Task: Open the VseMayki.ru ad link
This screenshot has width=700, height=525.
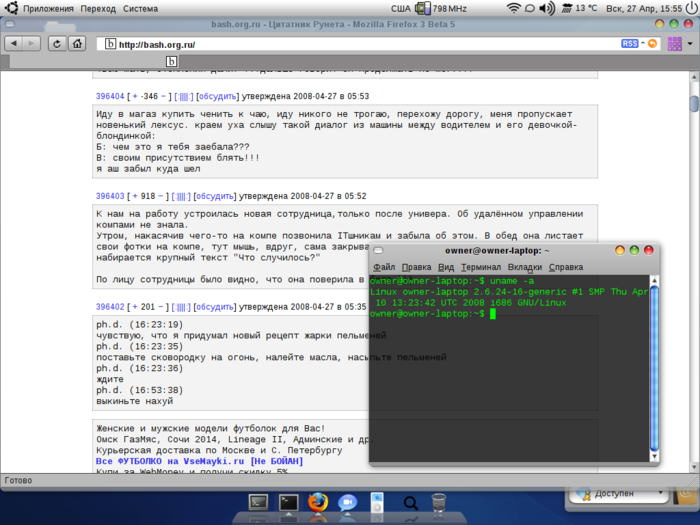Action: (x=200, y=461)
